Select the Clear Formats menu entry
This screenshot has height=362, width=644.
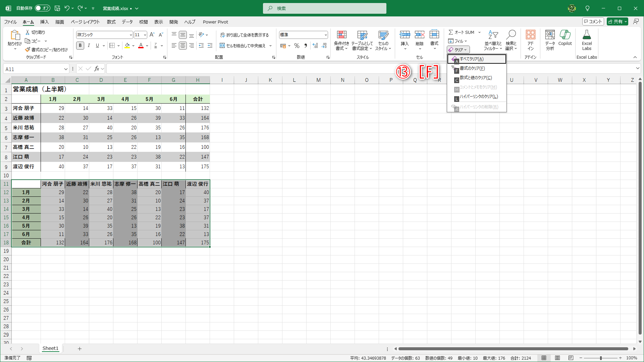(x=472, y=68)
